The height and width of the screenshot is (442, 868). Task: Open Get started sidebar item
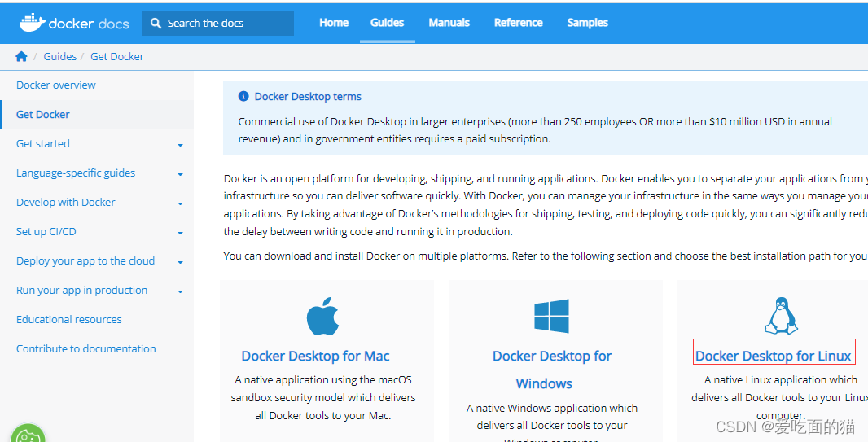pyautogui.click(x=42, y=144)
